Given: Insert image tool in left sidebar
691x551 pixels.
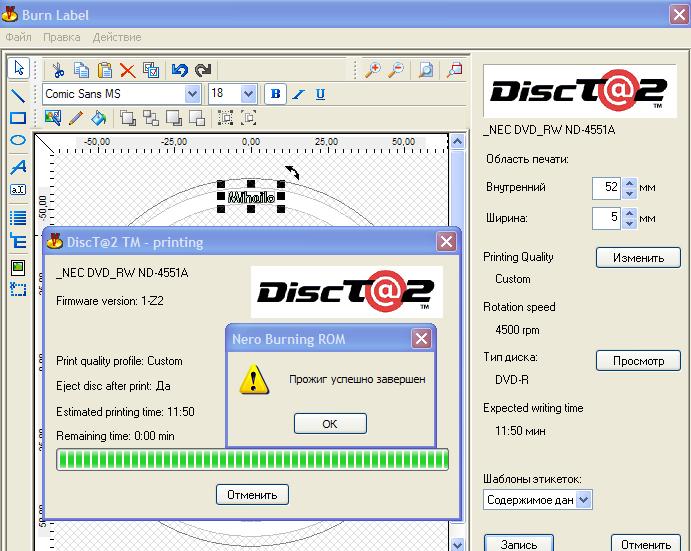Looking at the screenshot, I should (18, 267).
